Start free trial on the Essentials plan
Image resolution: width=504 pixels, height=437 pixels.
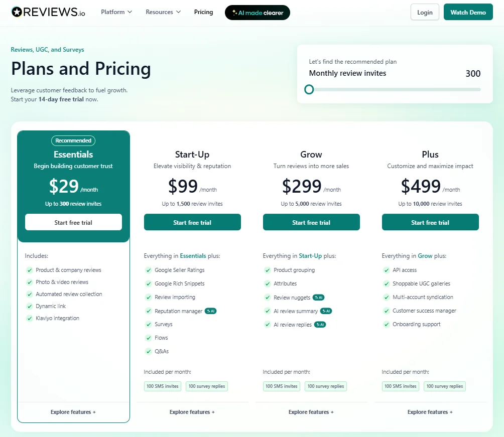[x=73, y=222]
